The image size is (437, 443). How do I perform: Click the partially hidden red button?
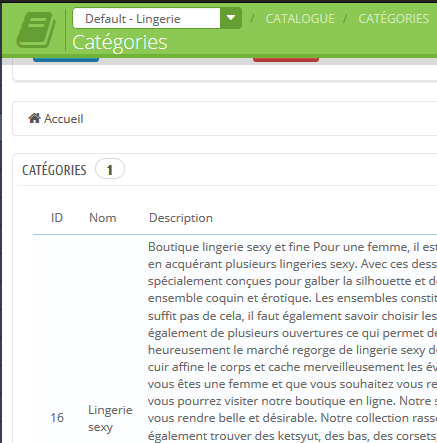286,60
